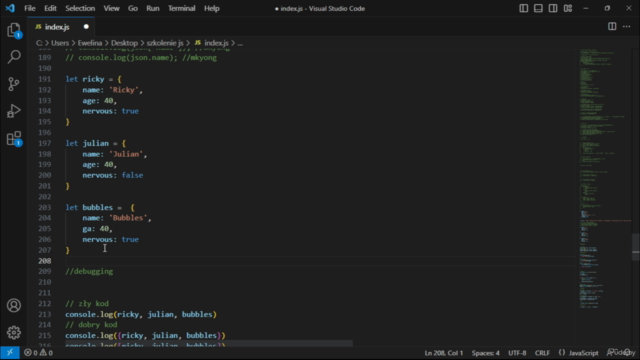
Task: Click the Desktop breadcrumb segment
Action: tap(124, 43)
